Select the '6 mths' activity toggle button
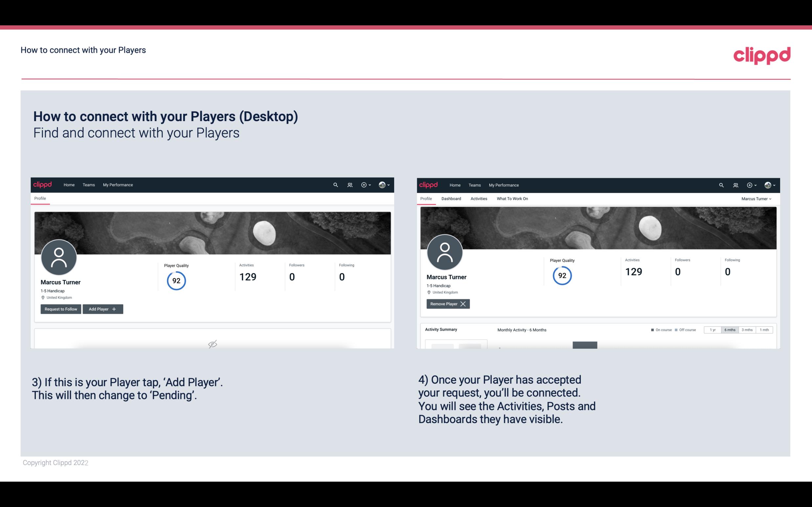Screen dimensions: 812x507 [x=730, y=329]
